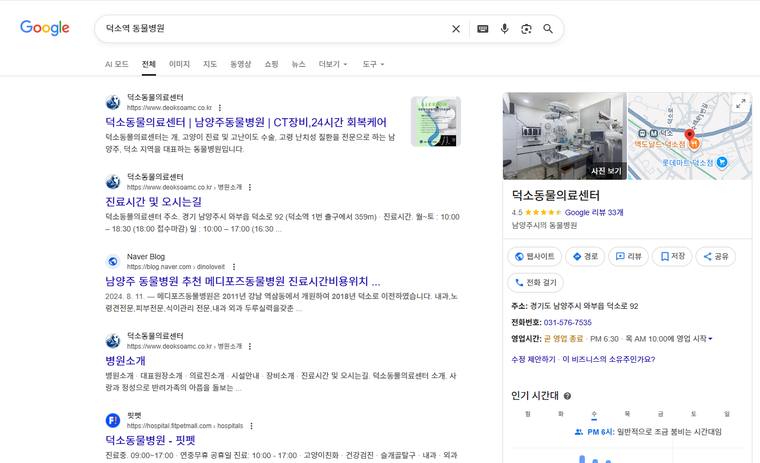Click the favicon of the first 덕소동물의료센터 result
The image size is (760, 463).
coord(113,102)
